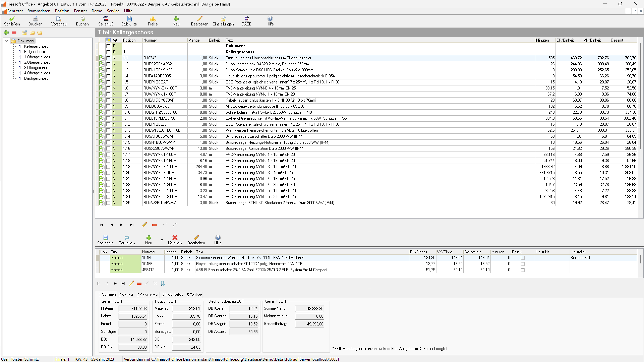Click the GAEB toolbar icon
Image resolution: width=644 pixels, height=362 pixels.
click(247, 19)
